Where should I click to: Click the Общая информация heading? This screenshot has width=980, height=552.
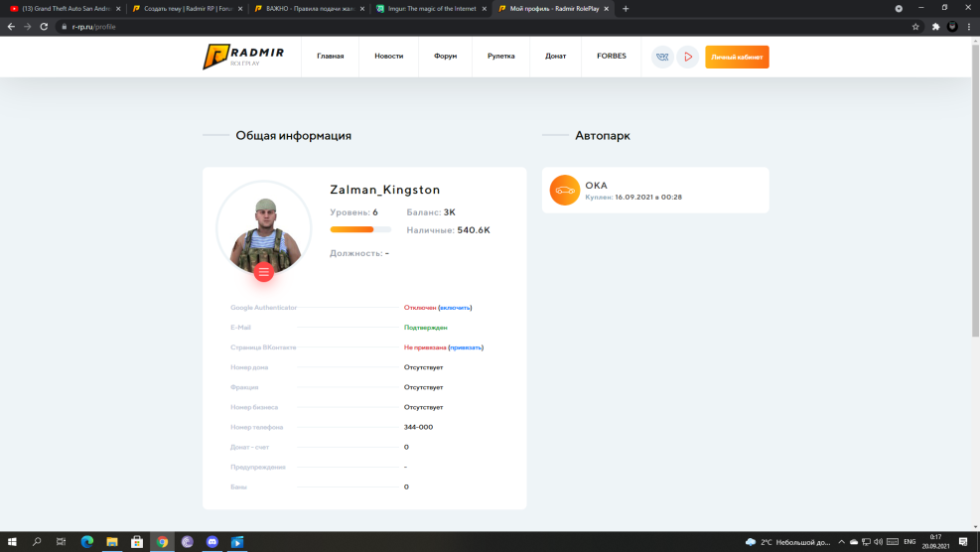pos(293,136)
